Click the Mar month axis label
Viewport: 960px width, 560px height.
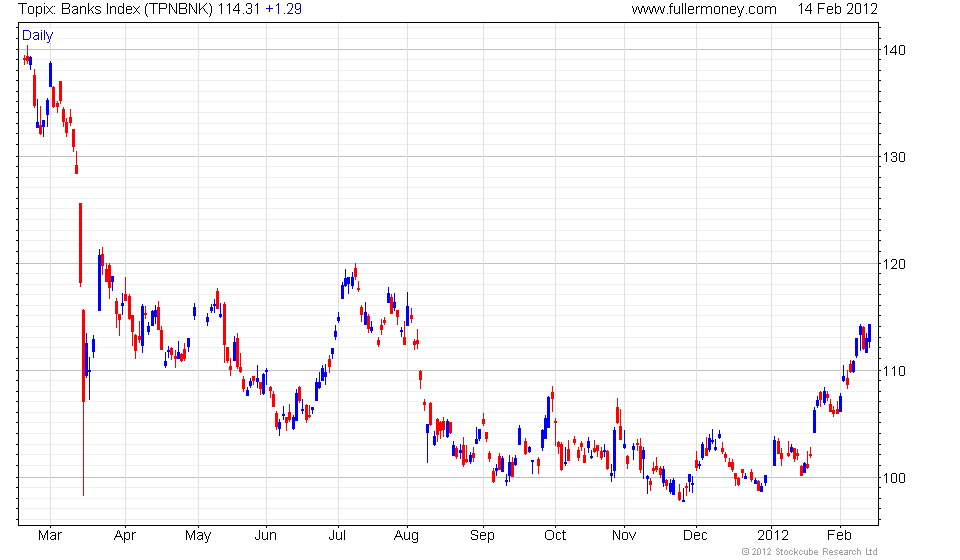[50, 536]
